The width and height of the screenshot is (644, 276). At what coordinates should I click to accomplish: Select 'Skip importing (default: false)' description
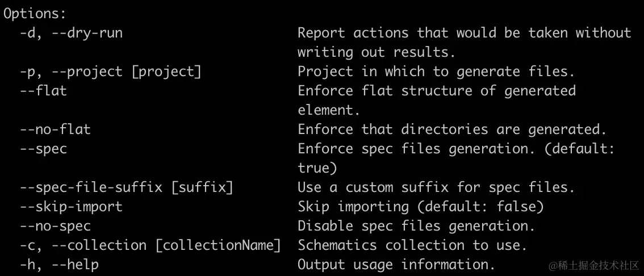click(x=421, y=207)
